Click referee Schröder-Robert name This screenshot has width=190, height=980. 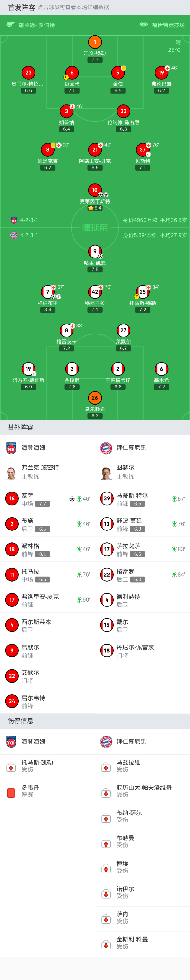pyautogui.click(x=37, y=25)
